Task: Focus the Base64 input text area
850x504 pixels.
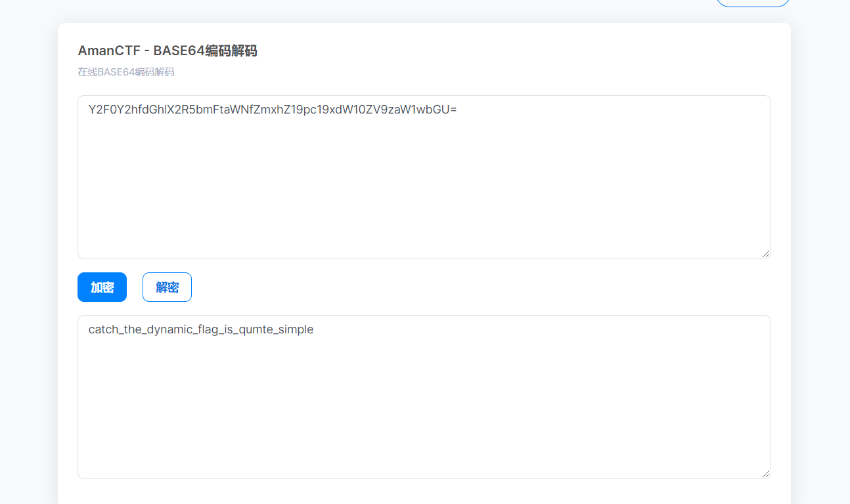Action: [x=424, y=177]
